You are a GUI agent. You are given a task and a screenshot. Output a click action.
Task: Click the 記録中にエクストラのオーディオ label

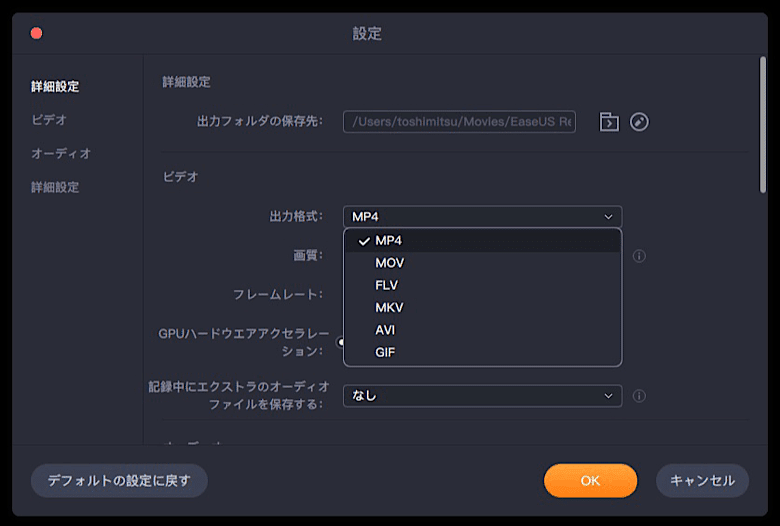tap(239, 395)
